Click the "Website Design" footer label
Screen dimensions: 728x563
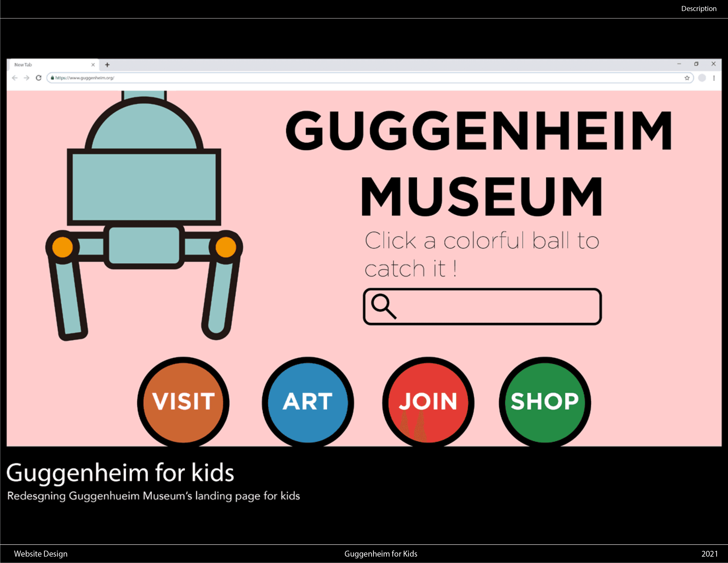(41, 554)
